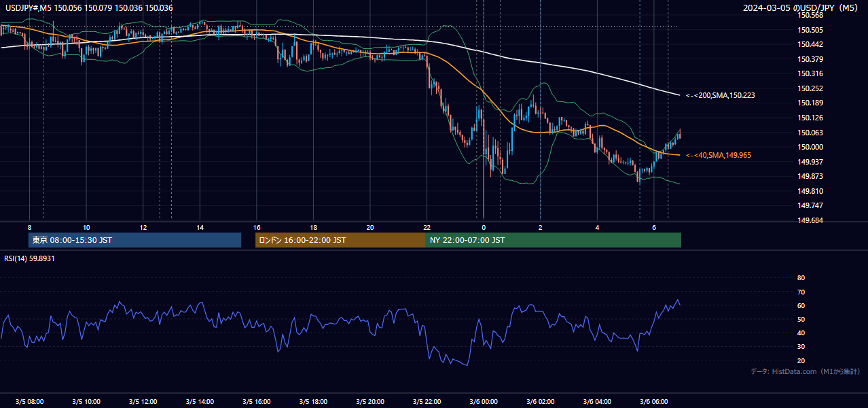
Task: Click hour 10 on the price chart time axis
Action: [86, 227]
